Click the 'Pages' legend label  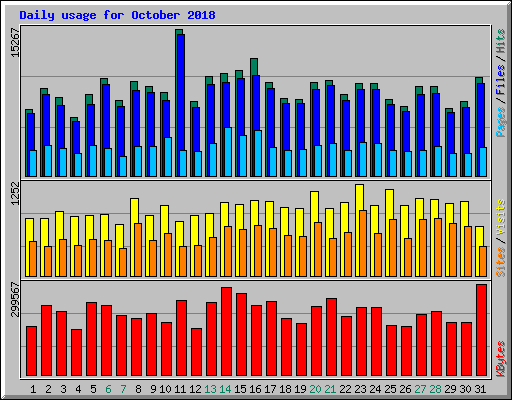coord(501,122)
